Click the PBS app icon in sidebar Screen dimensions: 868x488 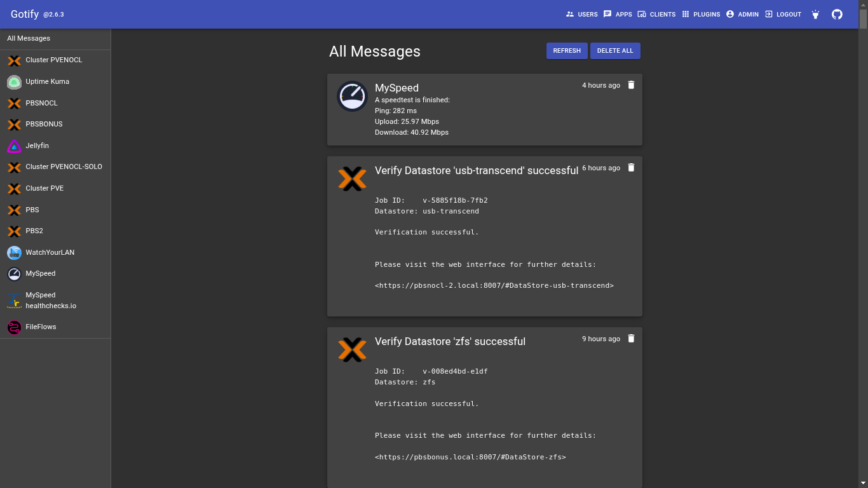(14, 210)
